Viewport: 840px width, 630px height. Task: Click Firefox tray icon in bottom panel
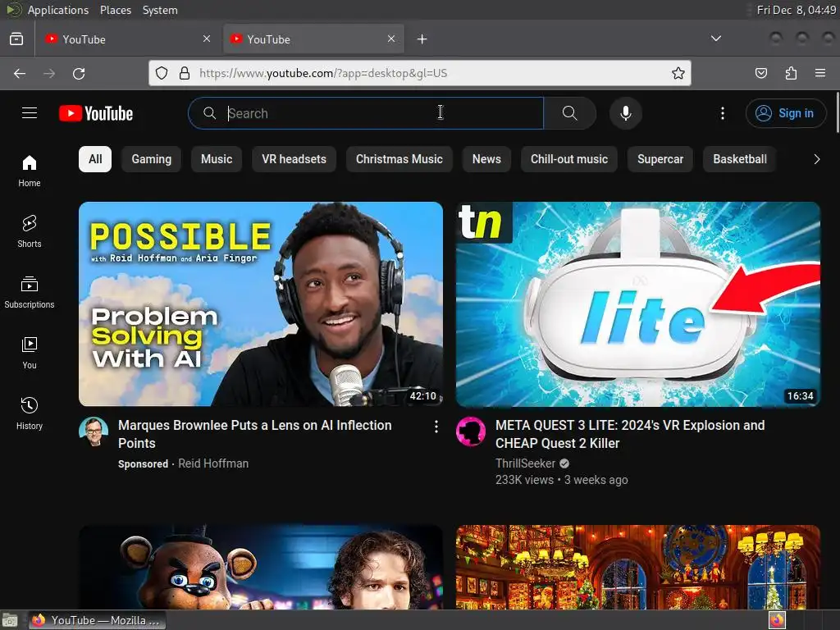[x=777, y=620]
